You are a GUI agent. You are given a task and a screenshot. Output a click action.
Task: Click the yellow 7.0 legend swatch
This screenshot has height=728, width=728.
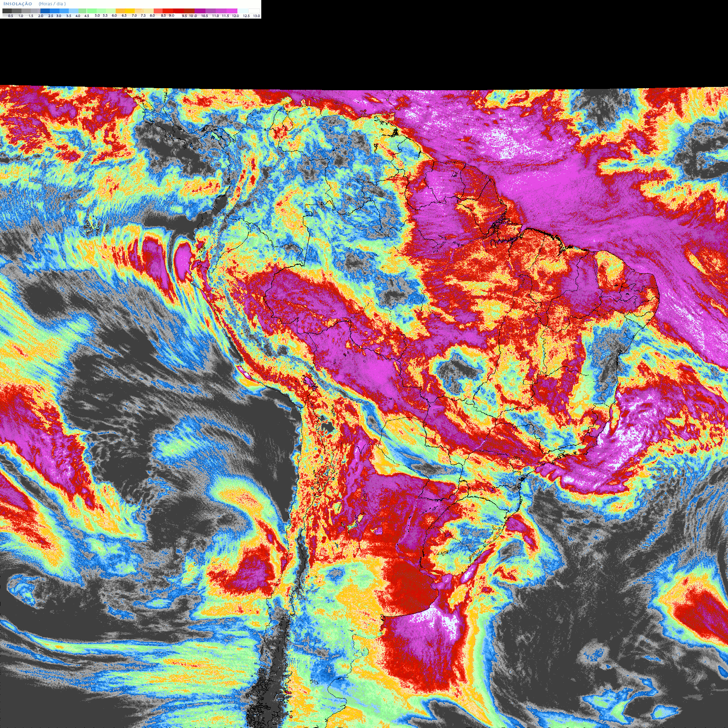point(130,11)
